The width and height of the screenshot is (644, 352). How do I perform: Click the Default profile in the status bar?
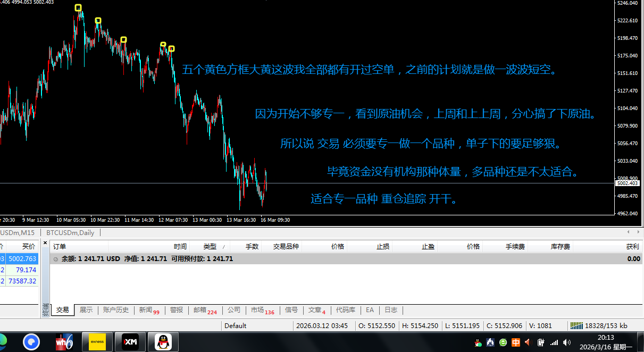(235, 325)
